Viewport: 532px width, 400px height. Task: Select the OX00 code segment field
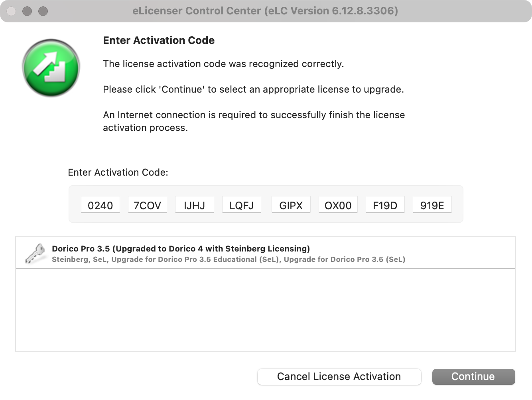pyautogui.click(x=338, y=205)
